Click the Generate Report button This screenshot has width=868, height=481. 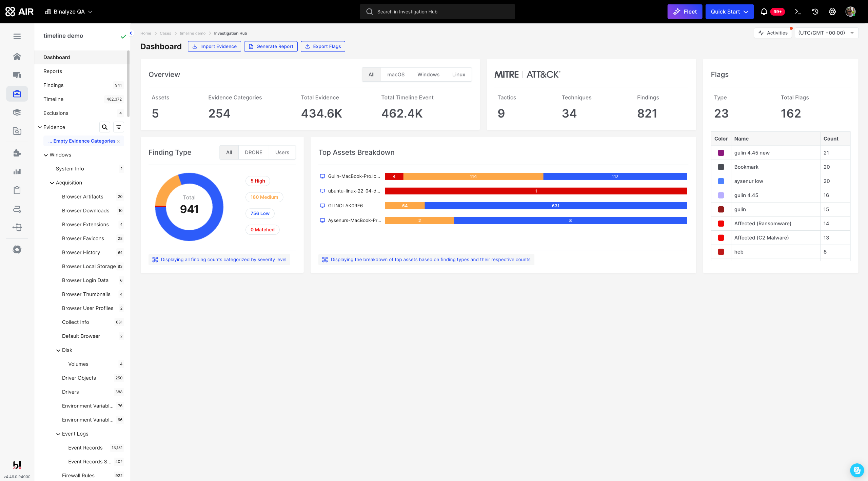point(271,46)
